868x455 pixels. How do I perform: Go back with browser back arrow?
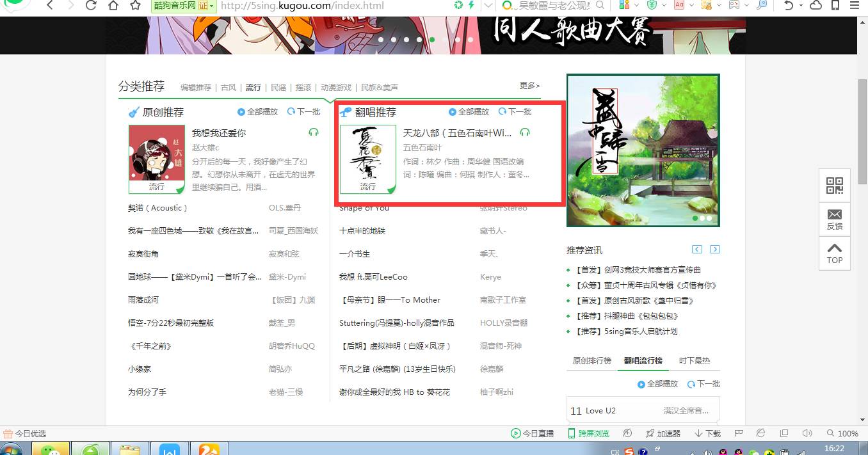click(51, 6)
